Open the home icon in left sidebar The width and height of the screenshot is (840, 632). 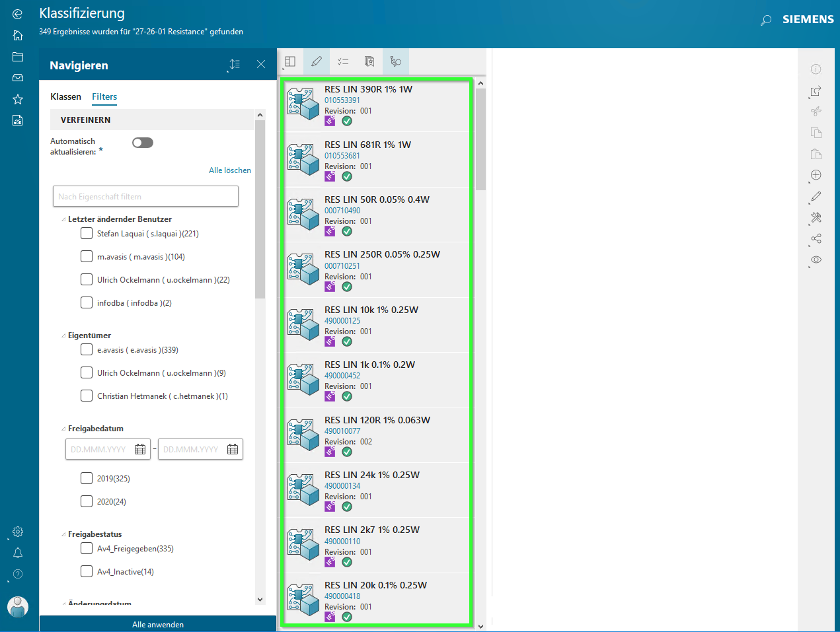pyautogui.click(x=18, y=36)
